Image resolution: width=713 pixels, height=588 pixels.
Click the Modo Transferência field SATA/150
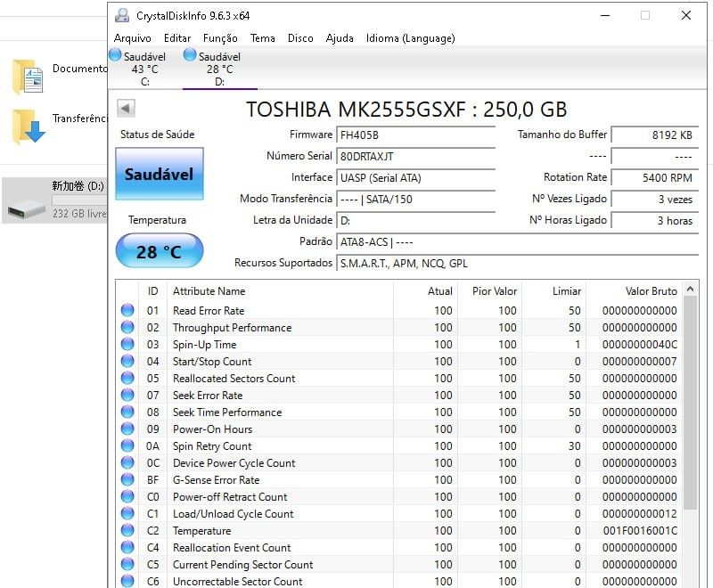[415, 199]
